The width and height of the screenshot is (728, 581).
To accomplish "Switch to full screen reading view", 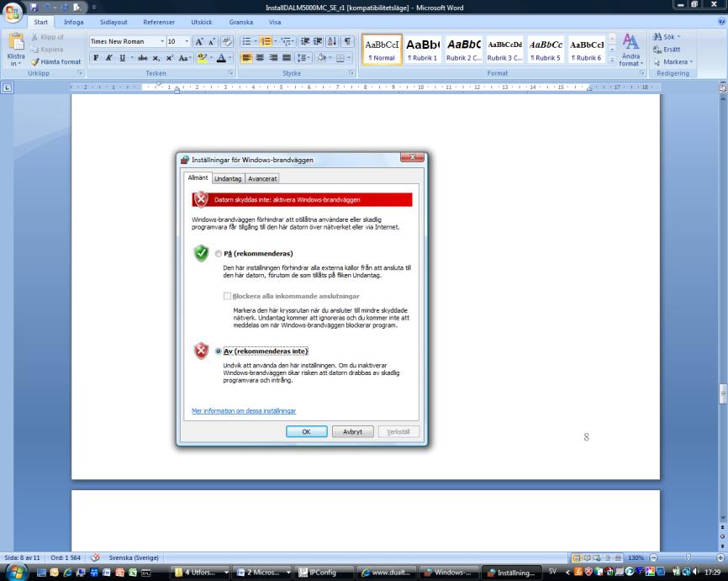I will pyautogui.click(x=587, y=557).
